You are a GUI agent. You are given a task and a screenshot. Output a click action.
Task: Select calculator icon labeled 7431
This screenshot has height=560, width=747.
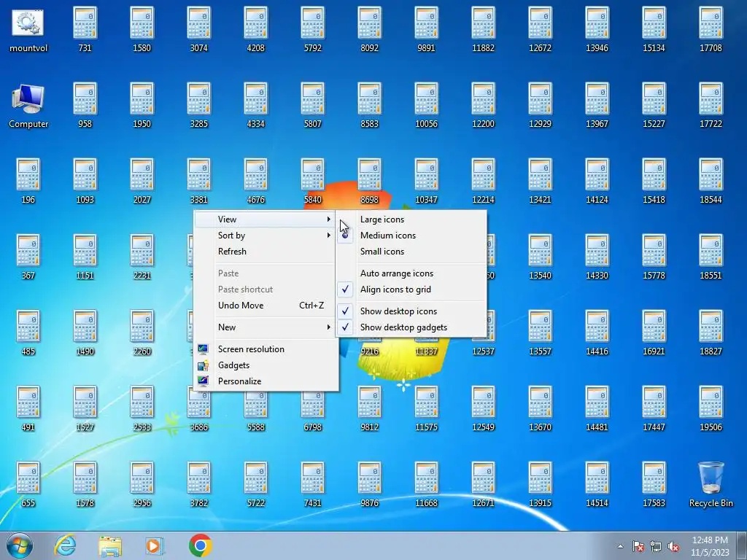click(312, 485)
